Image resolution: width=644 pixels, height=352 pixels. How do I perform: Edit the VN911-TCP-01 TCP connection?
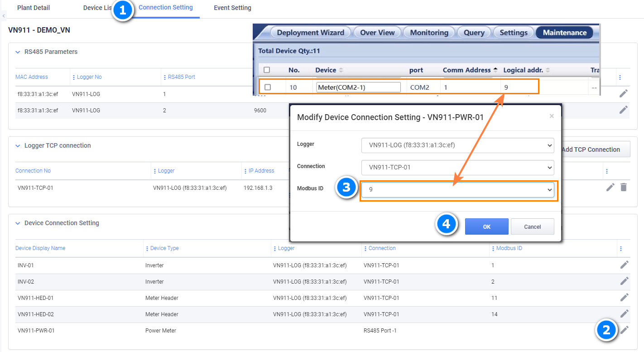[x=610, y=187]
